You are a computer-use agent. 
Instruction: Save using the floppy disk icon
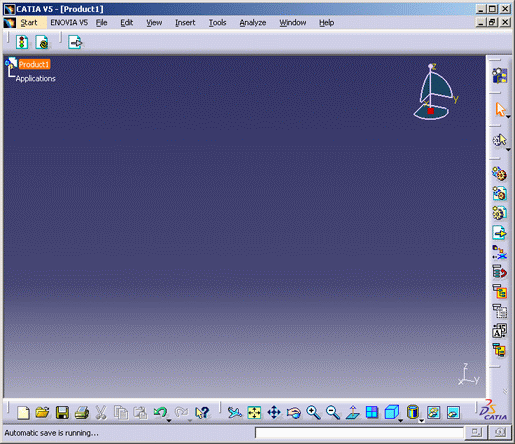(x=62, y=413)
